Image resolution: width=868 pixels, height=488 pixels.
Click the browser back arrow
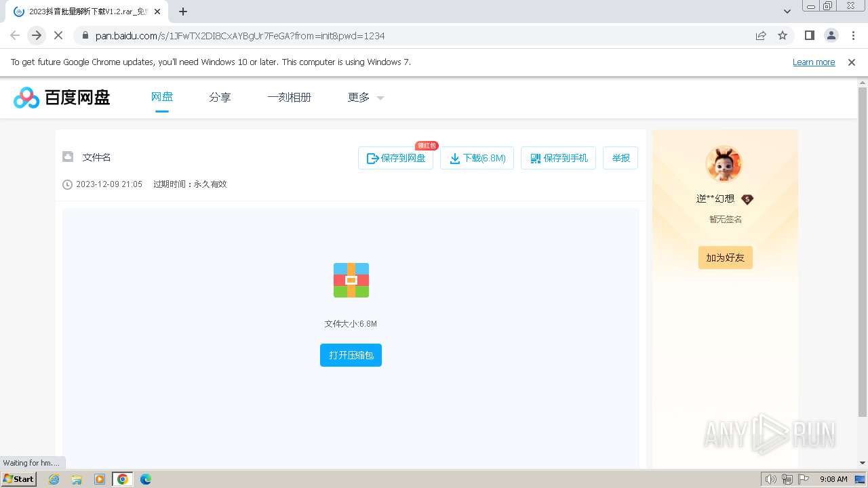(x=15, y=35)
